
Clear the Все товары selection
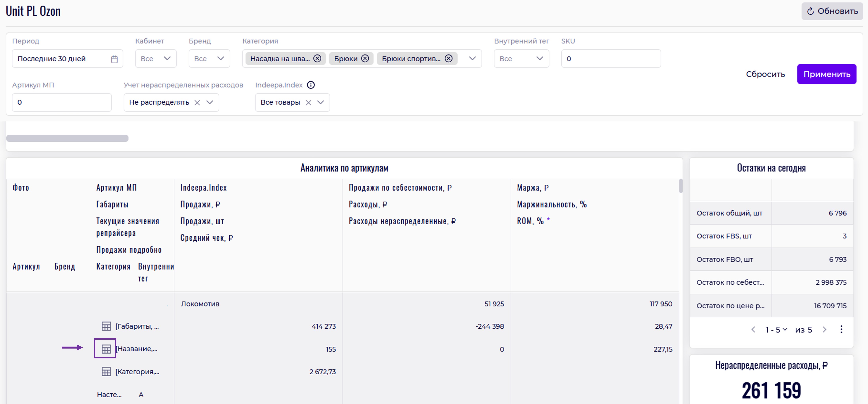point(308,102)
